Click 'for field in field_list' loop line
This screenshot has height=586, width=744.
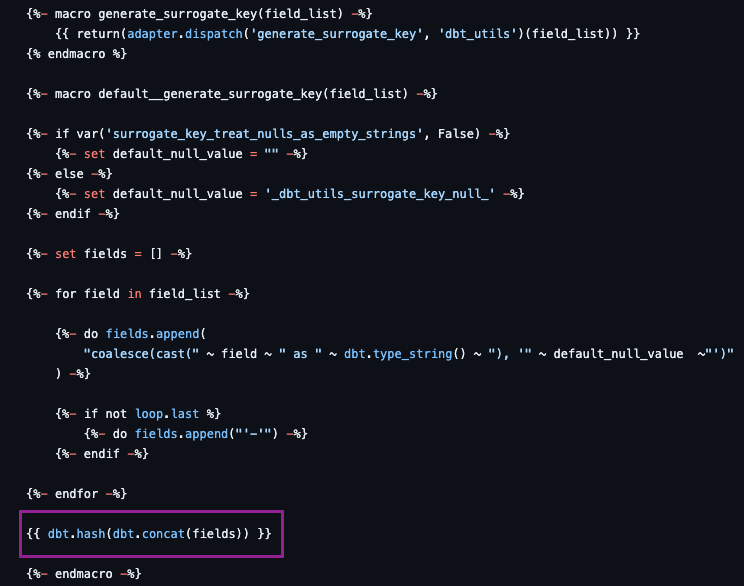pyautogui.click(x=138, y=294)
